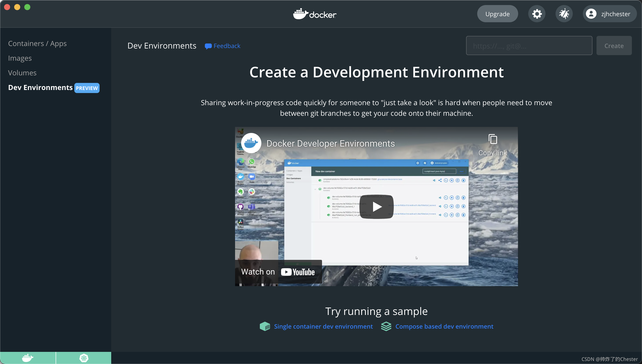Play the Docker Developer Environments video

pyautogui.click(x=377, y=207)
